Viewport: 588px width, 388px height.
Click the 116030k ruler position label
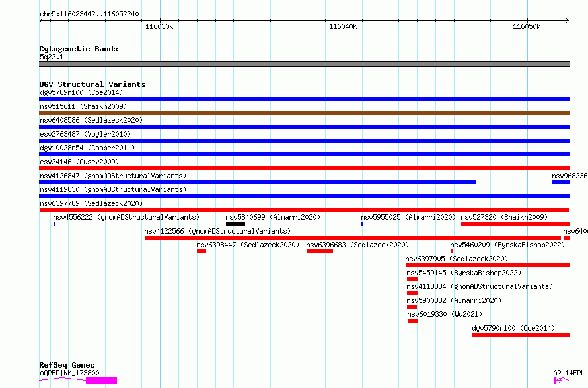pos(159,26)
